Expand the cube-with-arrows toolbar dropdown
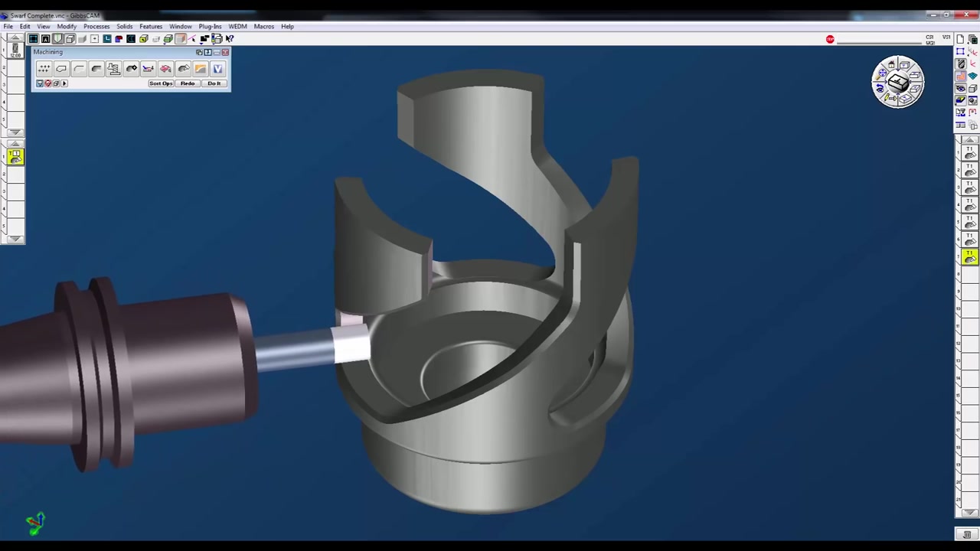Image resolution: width=980 pixels, height=551 pixels. point(217,38)
